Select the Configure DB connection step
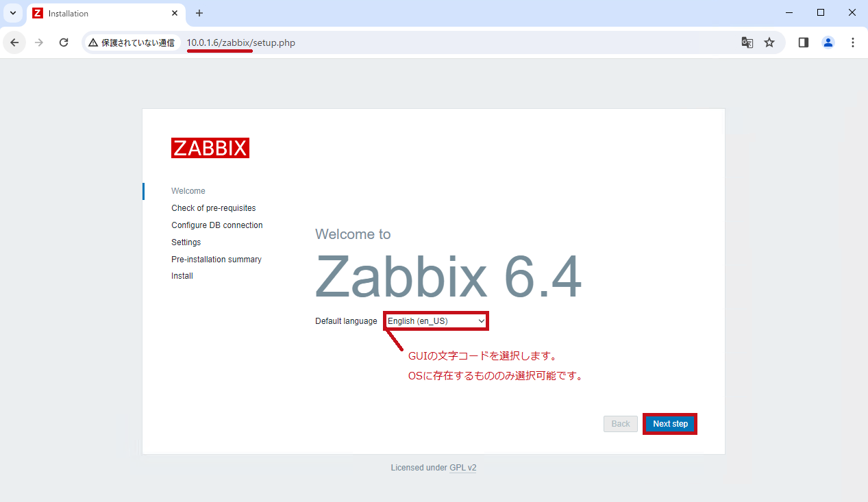This screenshot has height=502, width=868. pyautogui.click(x=217, y=225)
